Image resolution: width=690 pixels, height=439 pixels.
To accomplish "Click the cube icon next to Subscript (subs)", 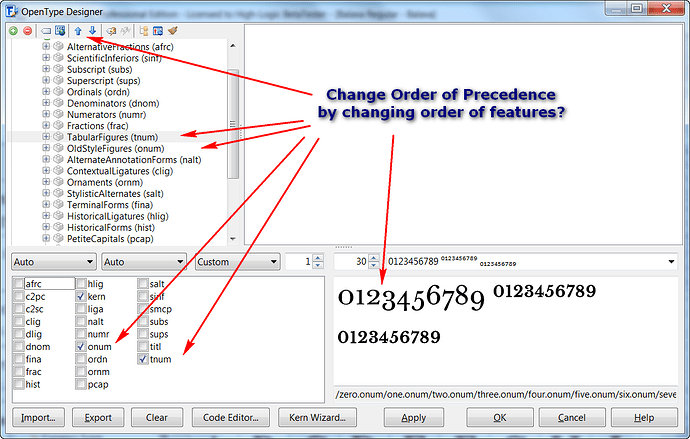I will (x=58, y=69).
